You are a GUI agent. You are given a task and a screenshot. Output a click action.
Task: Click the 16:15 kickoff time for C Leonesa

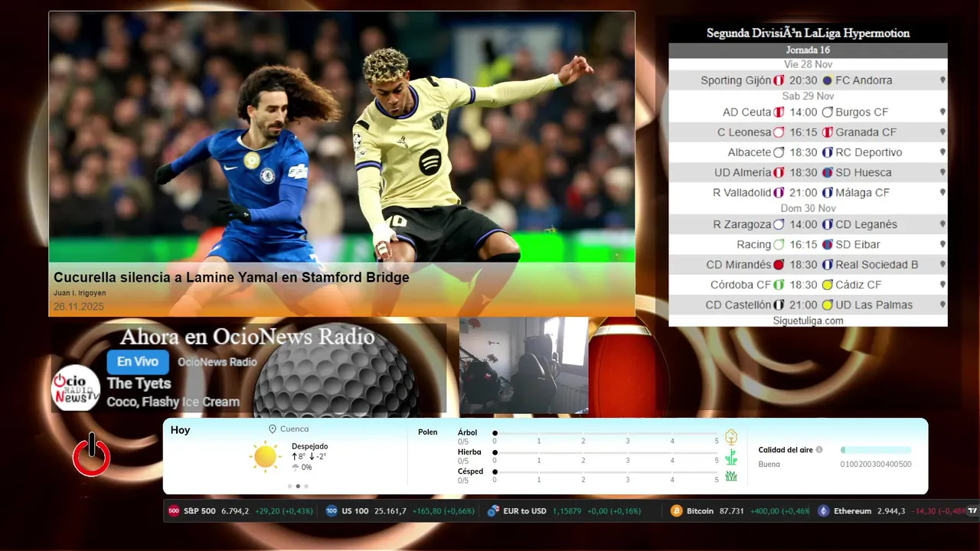click(803, 132)
